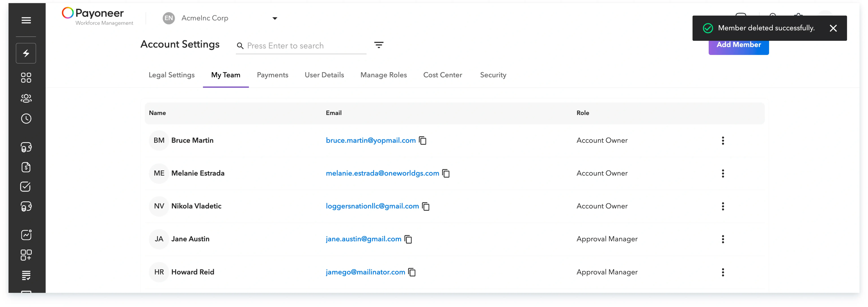Open the analytics chart icon in sidebar
The image size is (868, 307).
(26, 235)
